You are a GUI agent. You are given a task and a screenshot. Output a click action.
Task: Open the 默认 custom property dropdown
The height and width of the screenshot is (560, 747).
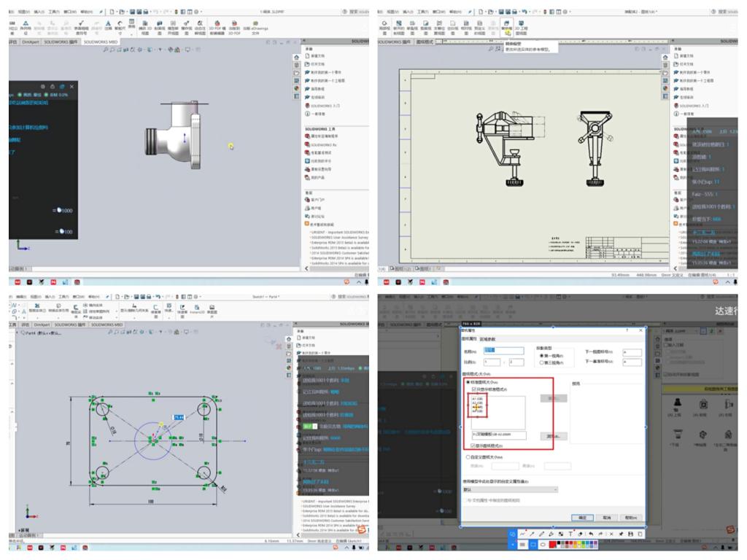pos(509,490)
